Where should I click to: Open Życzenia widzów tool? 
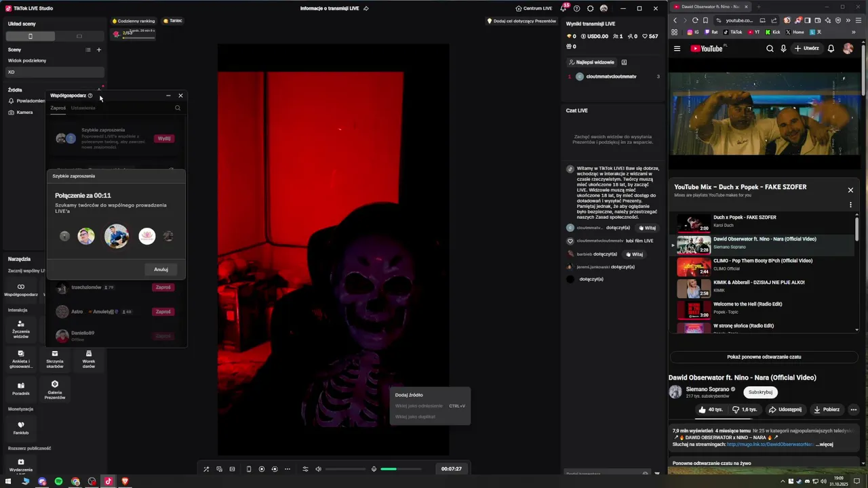click(x=21, y=330)
